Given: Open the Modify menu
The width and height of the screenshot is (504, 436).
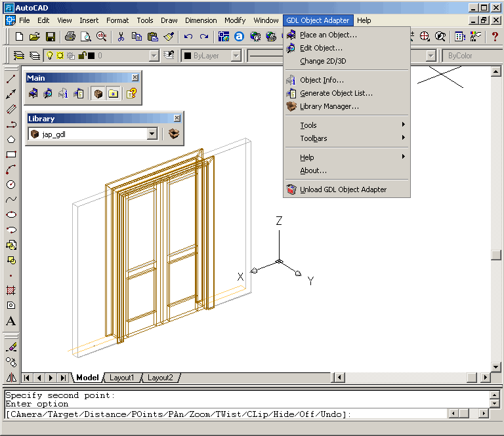Looking at the screenshot, I should point(235,20).
